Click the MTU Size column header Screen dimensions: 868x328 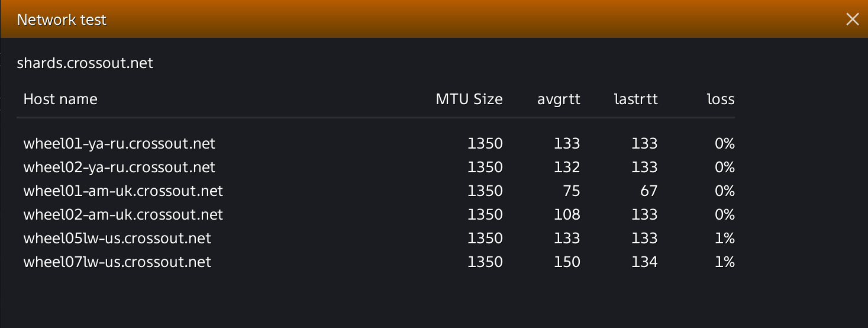coord(469,99)
